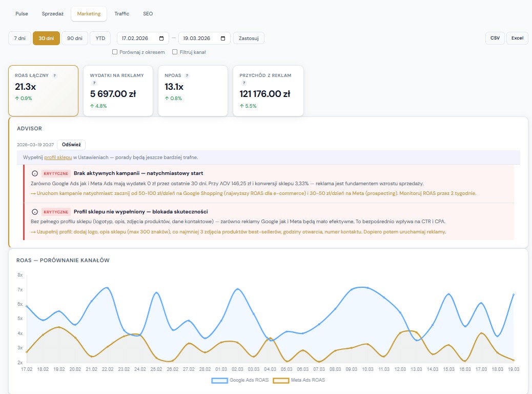Click the help icon on NPOAS card
Viewport: 532px width, 394px height.
point(186,75)
